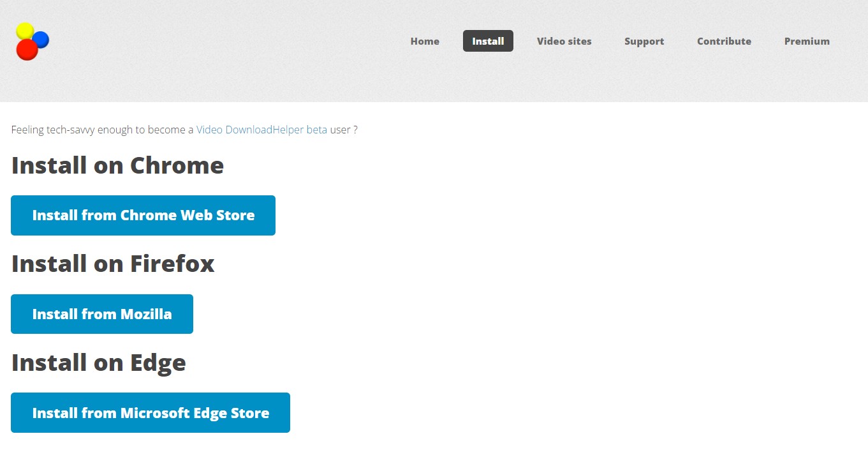Viewport: 868px width, 450px height.
Task: Go to the Home page
Action: [x=425, y=41]
